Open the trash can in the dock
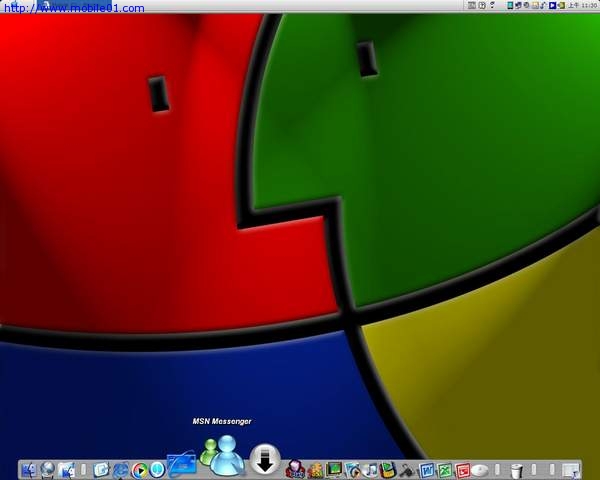This screenshot has height=480, width=600. click(516, 470)
